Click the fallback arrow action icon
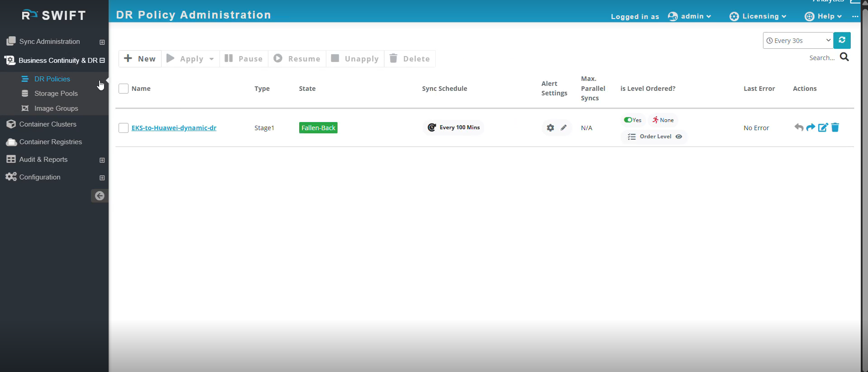This screenshot has height=372, width=868. point(799,127)
